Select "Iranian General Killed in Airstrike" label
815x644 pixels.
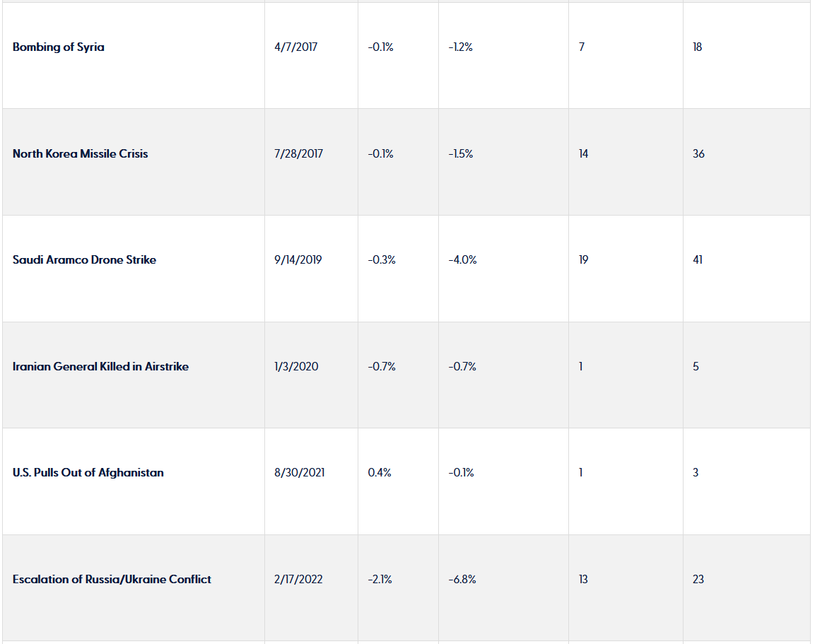(100, 367)
